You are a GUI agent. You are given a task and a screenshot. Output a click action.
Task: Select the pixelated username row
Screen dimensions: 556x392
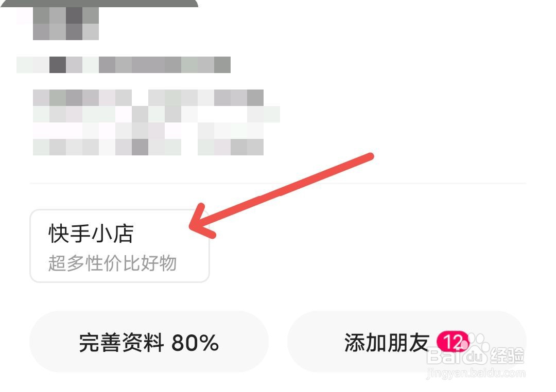coord(124,65)
